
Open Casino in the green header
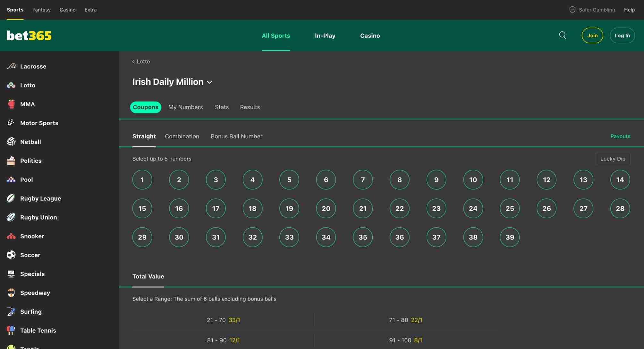[370, 36]
